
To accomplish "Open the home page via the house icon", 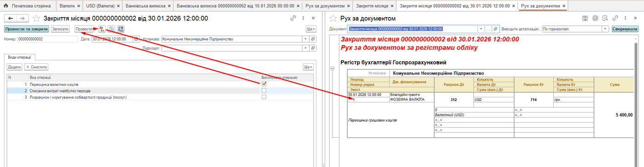I will click(x=6, y=6).
